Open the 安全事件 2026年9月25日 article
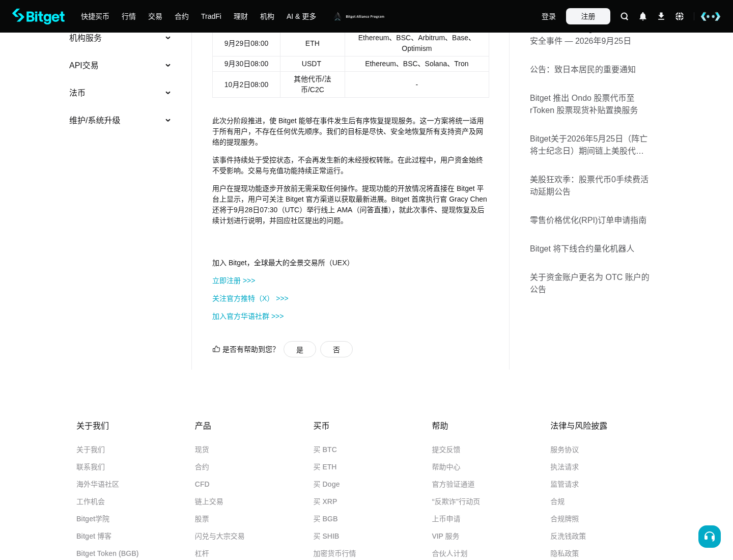Viewport: 733px width, 560px height. click(580, 41)
